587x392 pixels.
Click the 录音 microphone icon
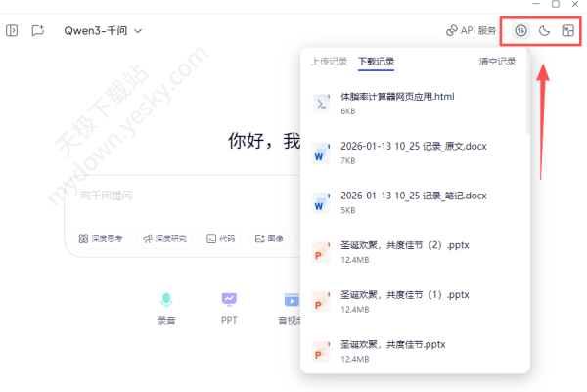point(166,300)
